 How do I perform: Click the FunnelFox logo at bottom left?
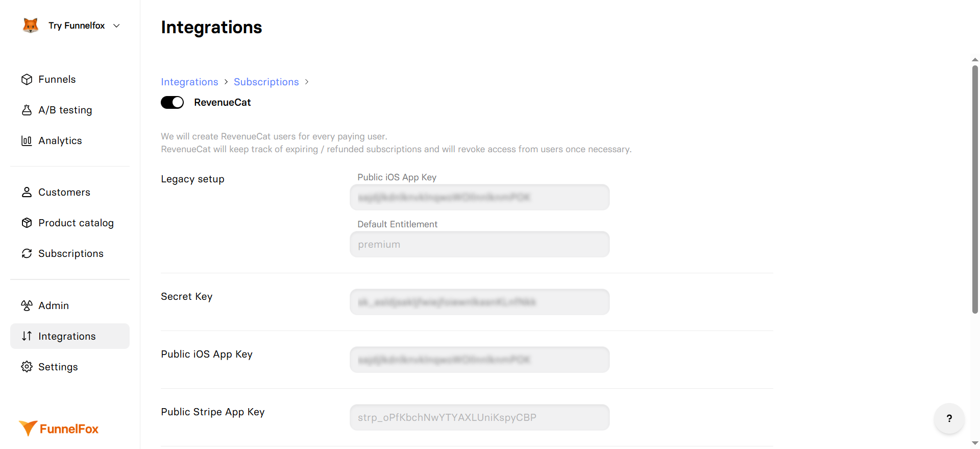[58, 429]
